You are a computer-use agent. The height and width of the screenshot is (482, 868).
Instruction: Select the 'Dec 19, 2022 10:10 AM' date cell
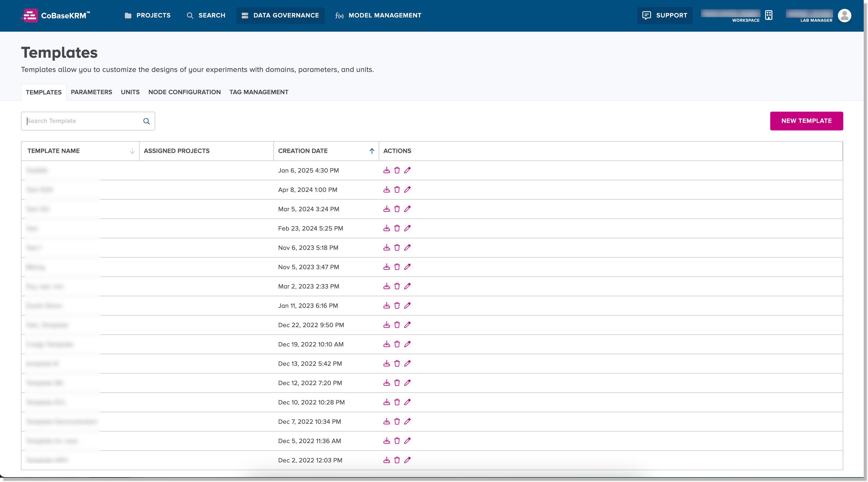pyautogui.click(x=311, y=344)
